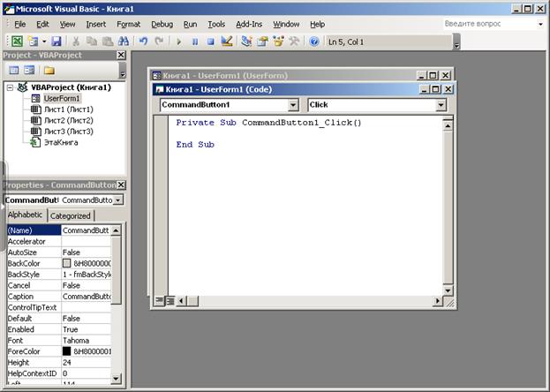Toggle Design Mode icon in toolbar
Viewport: 550px width, 392px height.
click(x=227, y=41)
